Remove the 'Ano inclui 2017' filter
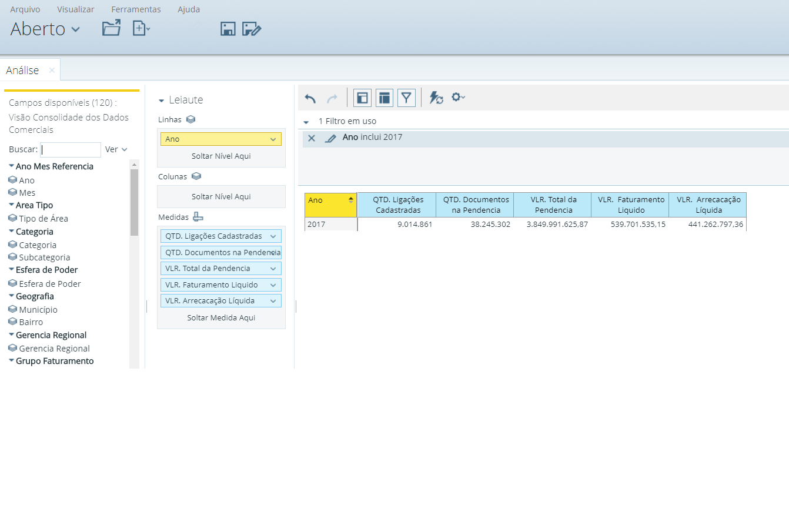 click(312, 138)
